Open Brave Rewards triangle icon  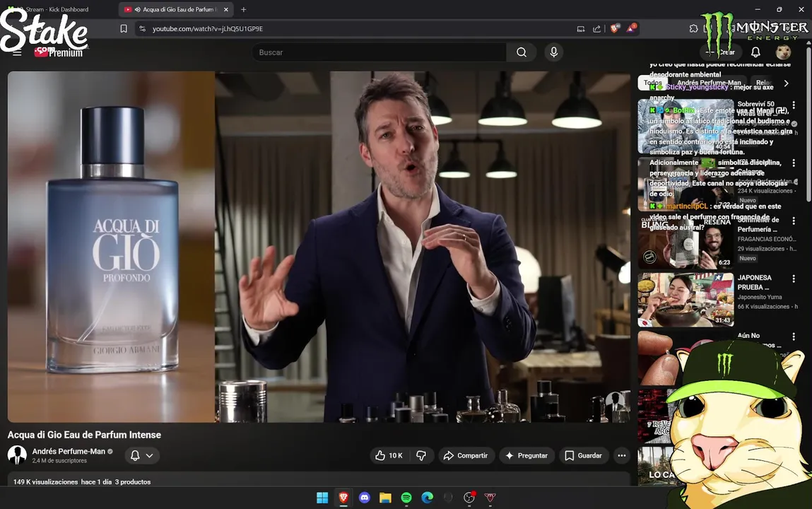(x=631, y=28)
